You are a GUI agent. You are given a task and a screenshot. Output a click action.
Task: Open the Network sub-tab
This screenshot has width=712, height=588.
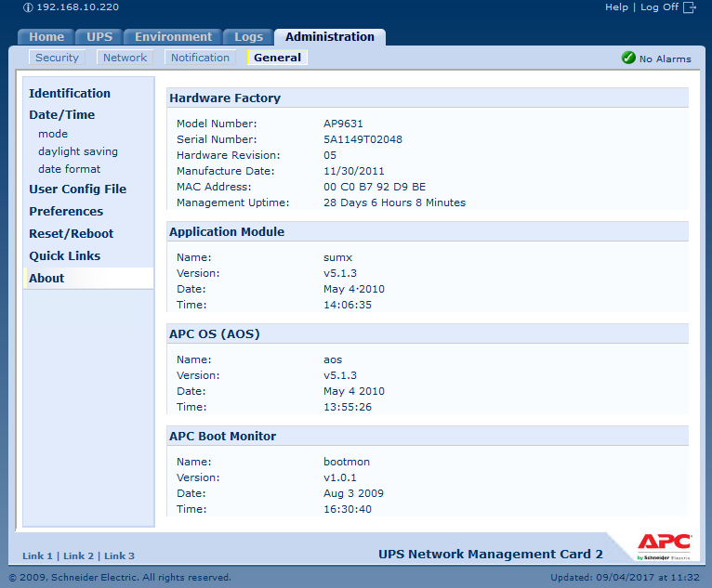[x=125, y=58]
